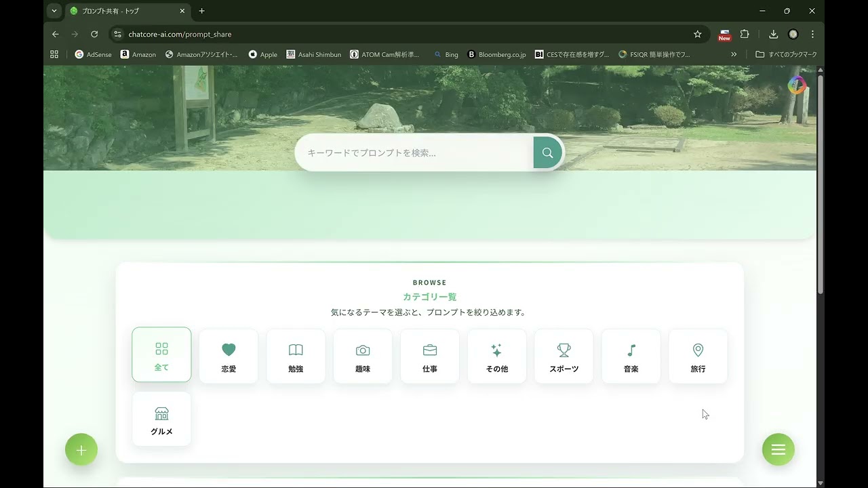
Task: Click the keyword prompt search input field
Action: coord(407,152)
